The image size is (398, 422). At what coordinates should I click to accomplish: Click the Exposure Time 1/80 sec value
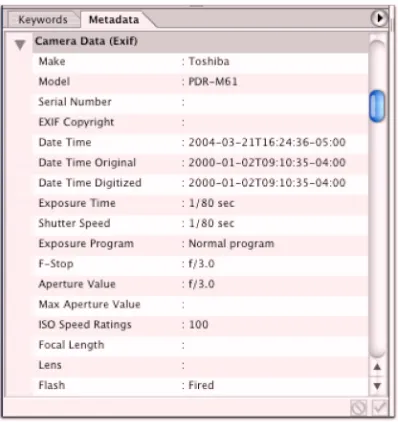point(211,203)
